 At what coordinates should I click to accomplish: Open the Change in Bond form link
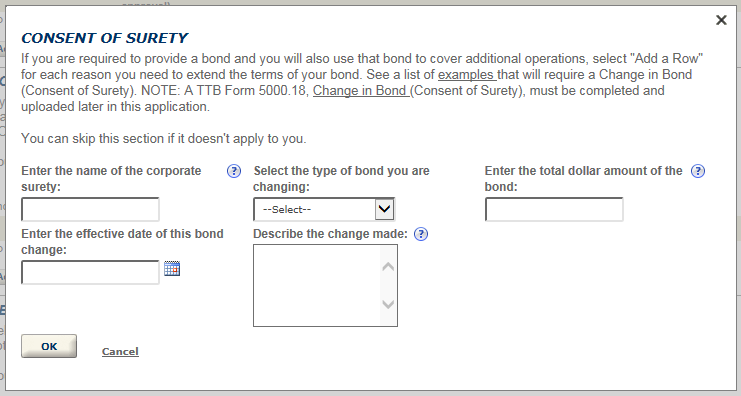click(361, 91)
